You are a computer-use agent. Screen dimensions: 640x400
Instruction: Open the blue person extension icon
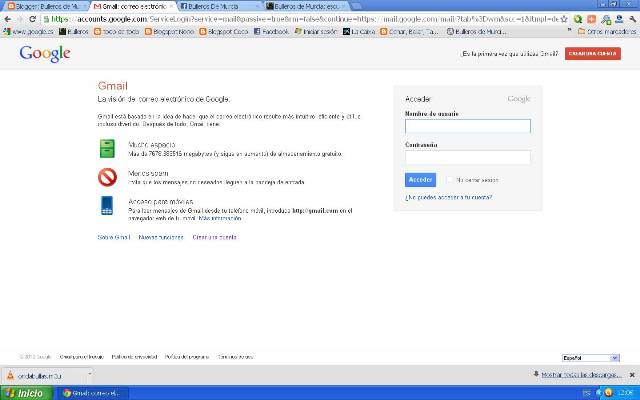click(619, 19)
